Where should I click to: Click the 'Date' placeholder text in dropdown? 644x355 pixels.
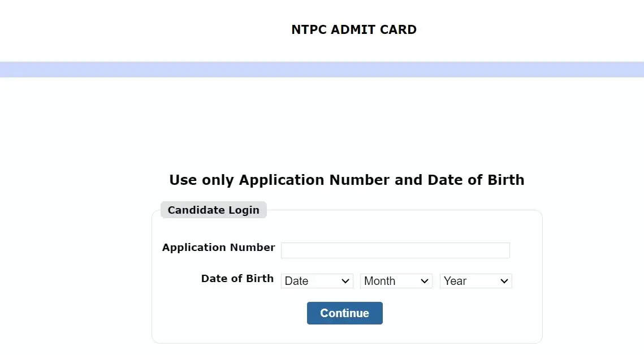[297, 282]
